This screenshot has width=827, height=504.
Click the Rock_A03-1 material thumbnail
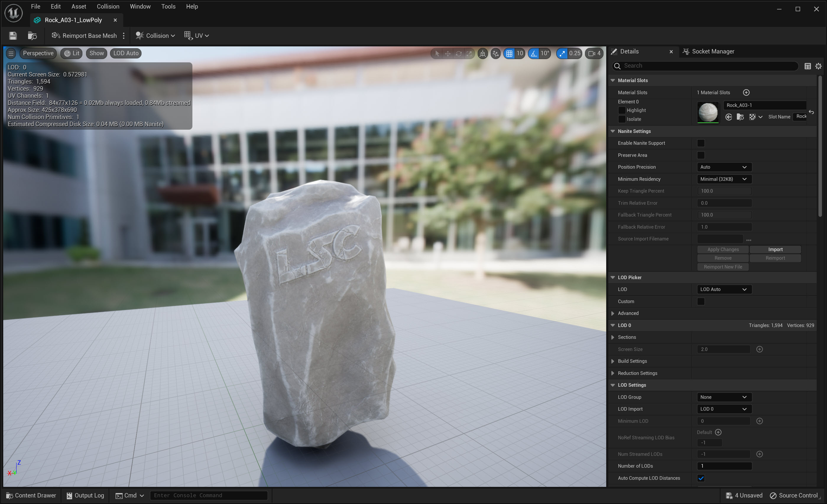click(x=708, y=112)
